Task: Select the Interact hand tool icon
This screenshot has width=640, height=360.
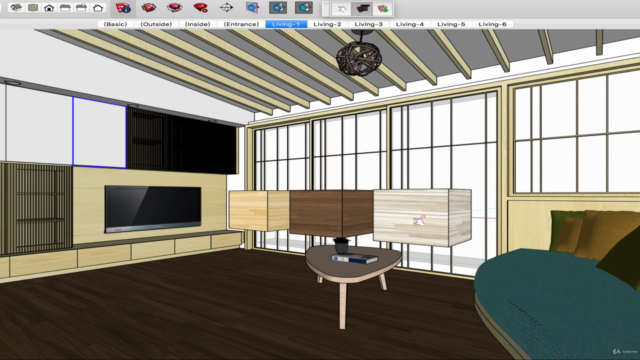Action: pos(341,9)
